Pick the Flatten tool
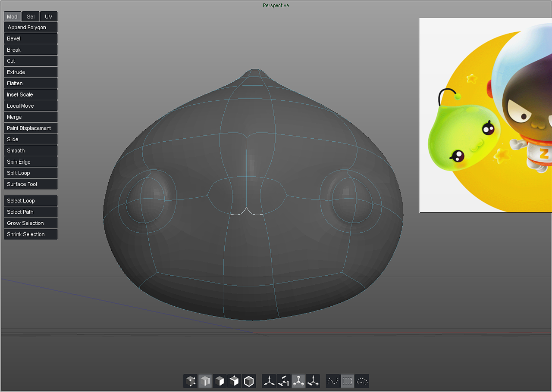Image resolution: width=552 pixels, height=392 pixels. click(x=31, y=84)
